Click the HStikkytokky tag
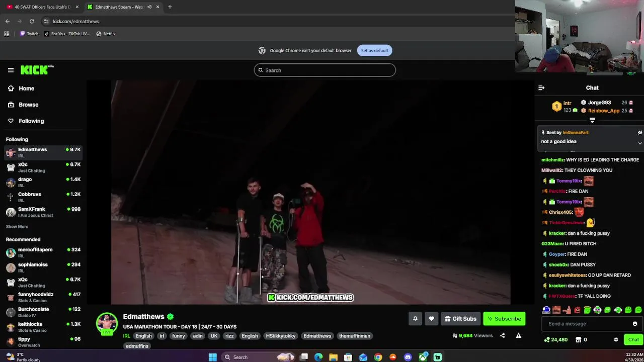Screen dimensions: 644x362 [x=281, y=336]
